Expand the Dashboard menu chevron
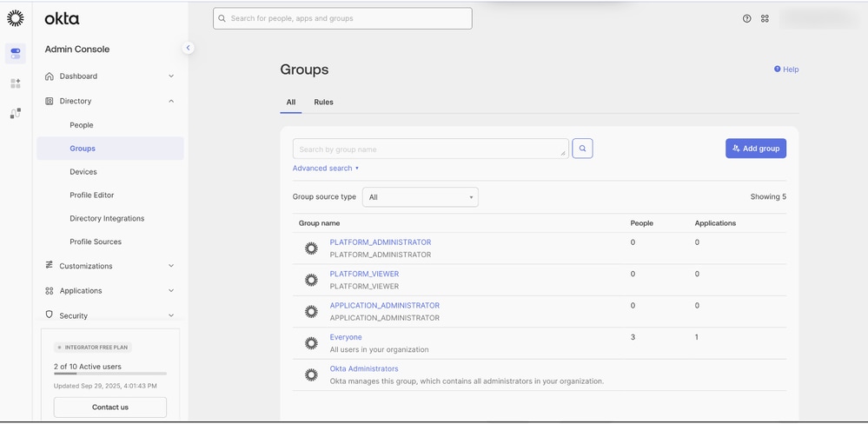 coord(171,76)
